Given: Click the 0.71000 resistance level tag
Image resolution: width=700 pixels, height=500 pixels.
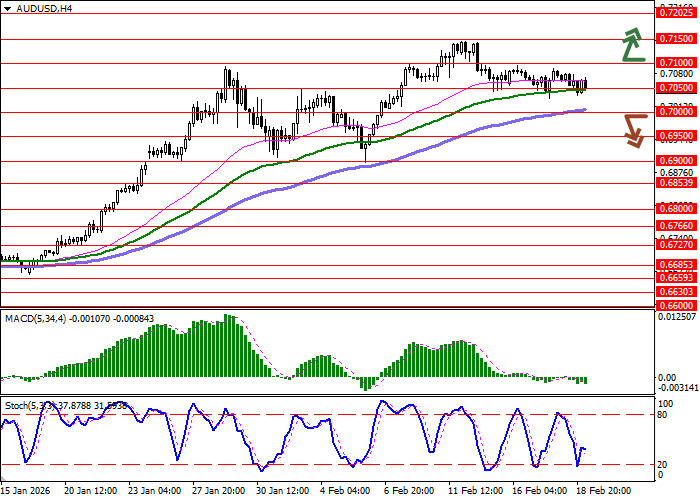Looking at the screenshot, I should click(x=676, y=63).
